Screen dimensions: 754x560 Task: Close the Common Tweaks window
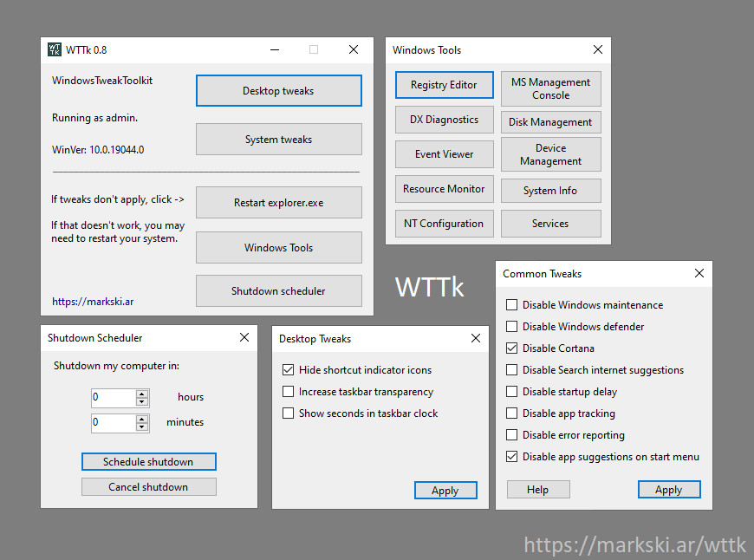[x=699, y=273]
